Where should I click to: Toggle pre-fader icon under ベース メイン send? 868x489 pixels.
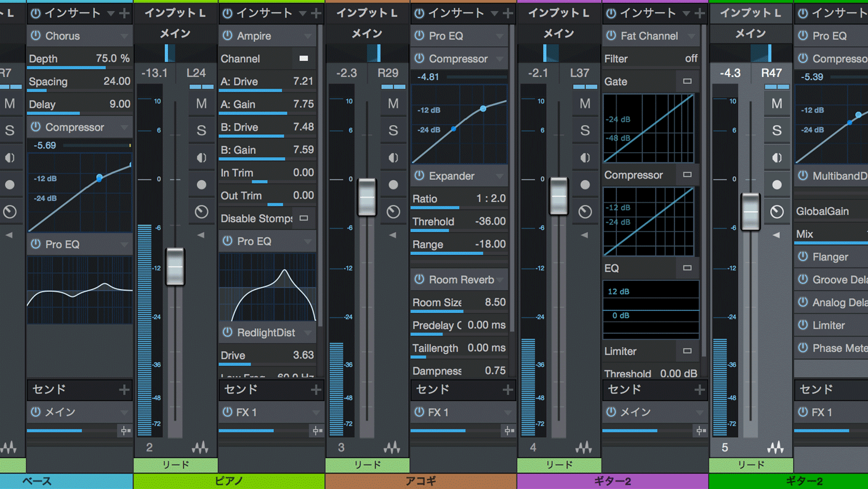[x=125, y=430]
